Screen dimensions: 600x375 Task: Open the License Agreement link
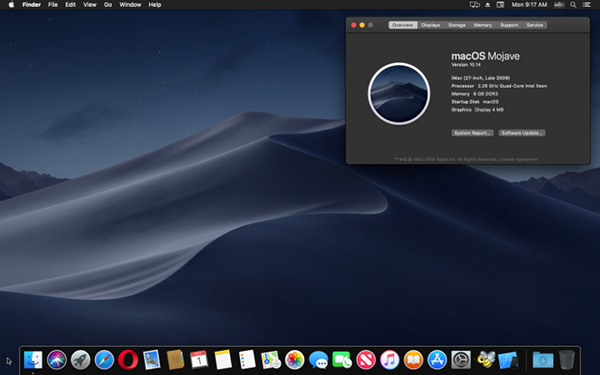coord(518,159)
